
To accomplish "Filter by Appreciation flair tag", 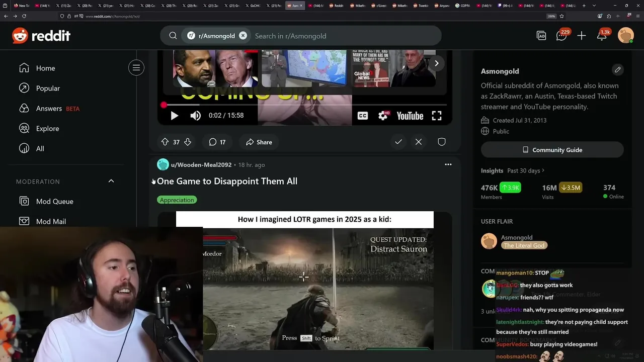I will click(177, 200).
